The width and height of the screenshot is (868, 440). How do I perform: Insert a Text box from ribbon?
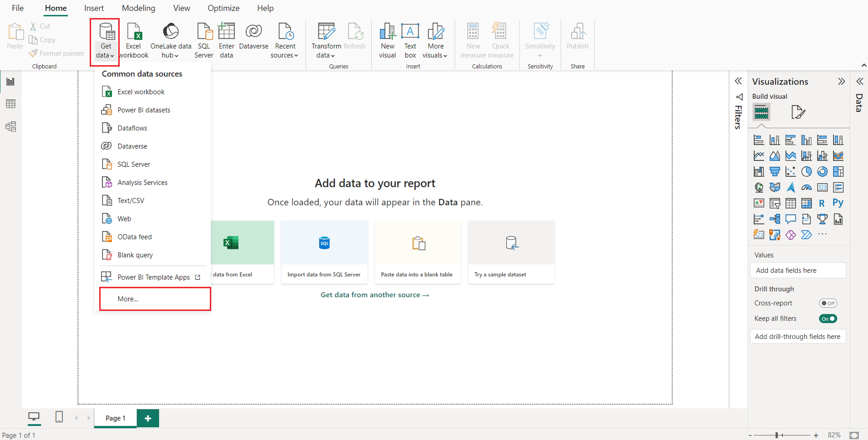(x=410, y=41)
